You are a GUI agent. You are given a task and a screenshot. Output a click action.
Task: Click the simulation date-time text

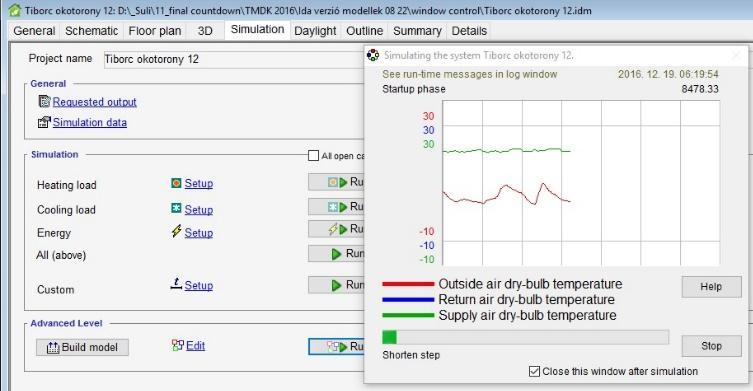[668, 74]
